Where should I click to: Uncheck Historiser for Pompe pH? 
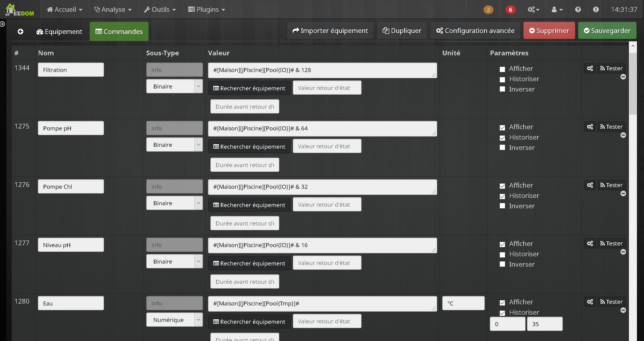click(502, 138)
